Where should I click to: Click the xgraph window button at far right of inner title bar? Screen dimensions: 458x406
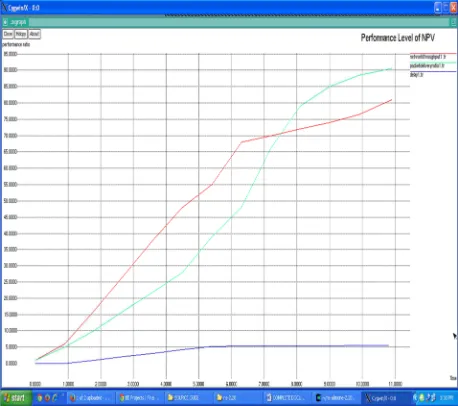[x=453, y=22]
